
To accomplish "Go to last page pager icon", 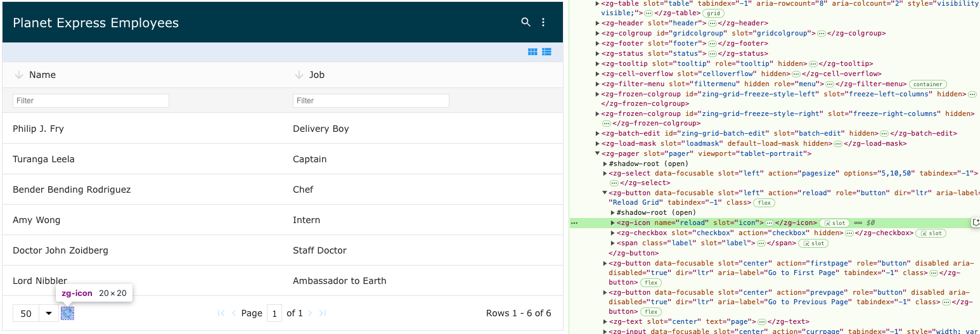I will pos(323,313).
